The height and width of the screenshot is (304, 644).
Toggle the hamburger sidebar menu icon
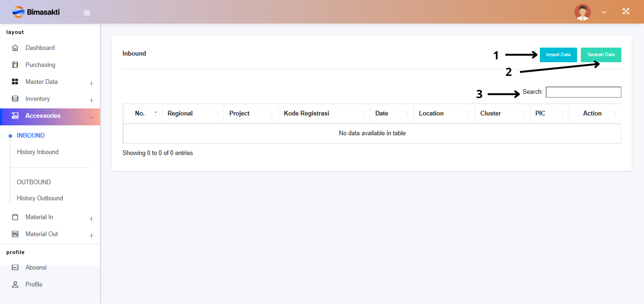pyautogui.click(x=87, y=13)
